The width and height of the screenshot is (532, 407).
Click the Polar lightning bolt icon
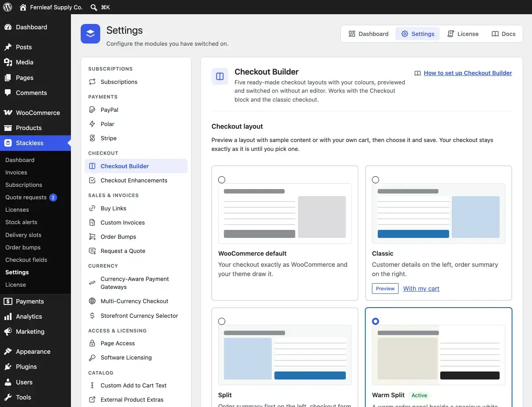pyautogui.click(x=92, y=124)
